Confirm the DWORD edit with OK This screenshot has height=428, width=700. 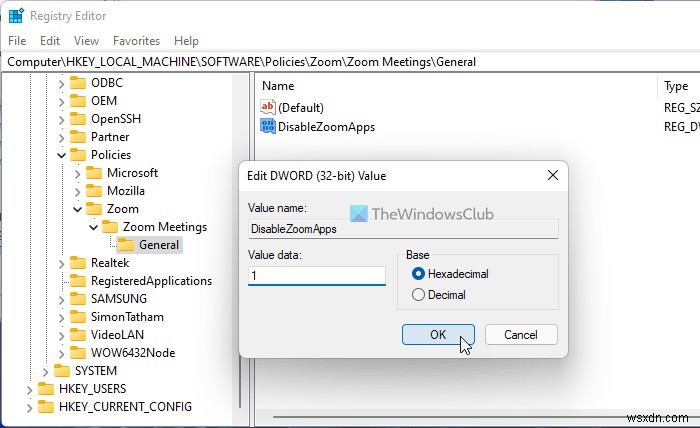click(438, 335)
